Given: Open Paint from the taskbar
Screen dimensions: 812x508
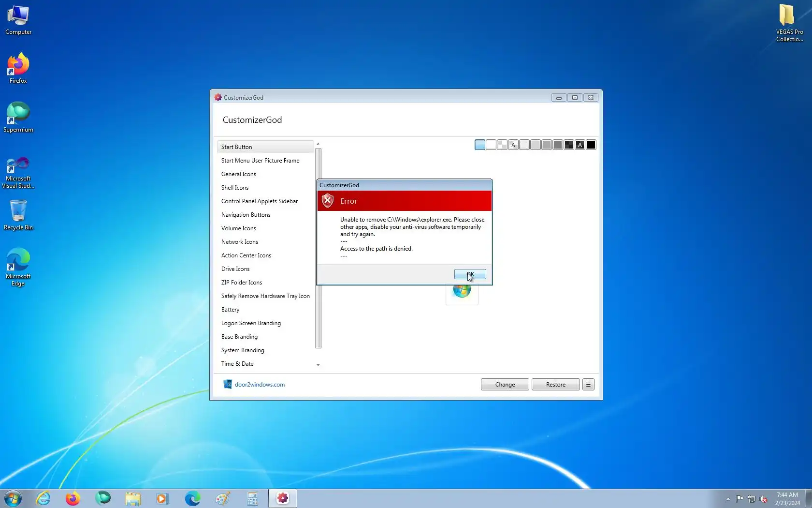Looking at the screenshot, I should click(223, 498).
